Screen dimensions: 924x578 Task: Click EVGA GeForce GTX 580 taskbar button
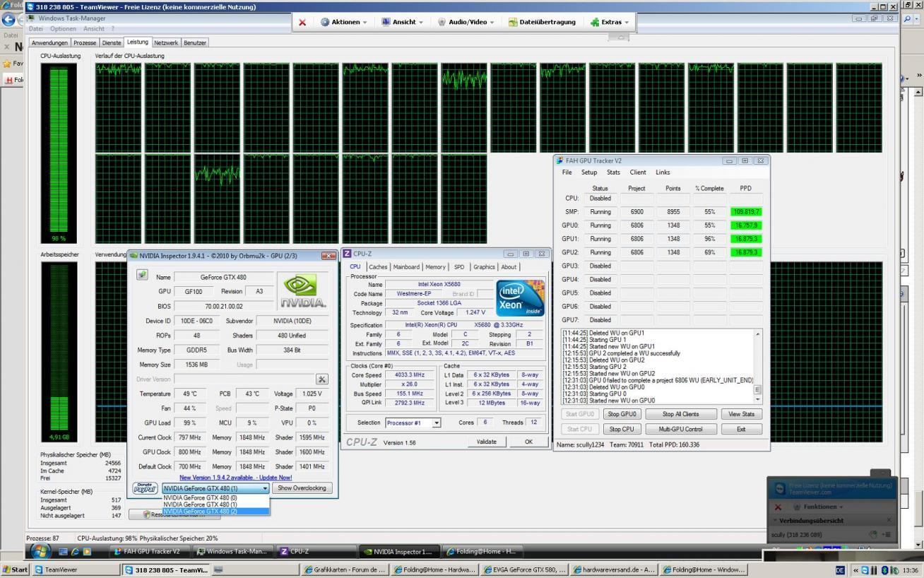526,570
